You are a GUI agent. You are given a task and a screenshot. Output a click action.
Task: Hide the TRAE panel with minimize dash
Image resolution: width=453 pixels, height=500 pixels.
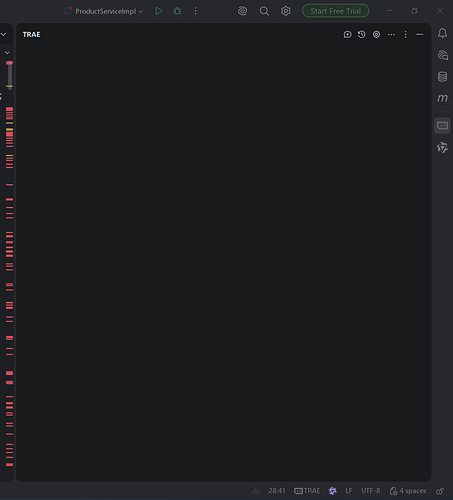[x=420, y=34]
